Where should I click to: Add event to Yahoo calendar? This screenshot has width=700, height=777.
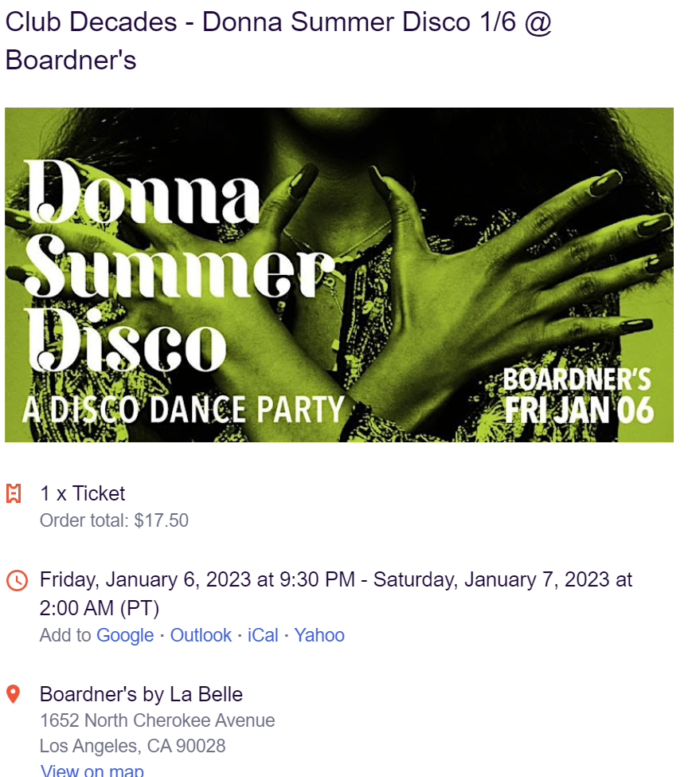click(x=319, y=636)
